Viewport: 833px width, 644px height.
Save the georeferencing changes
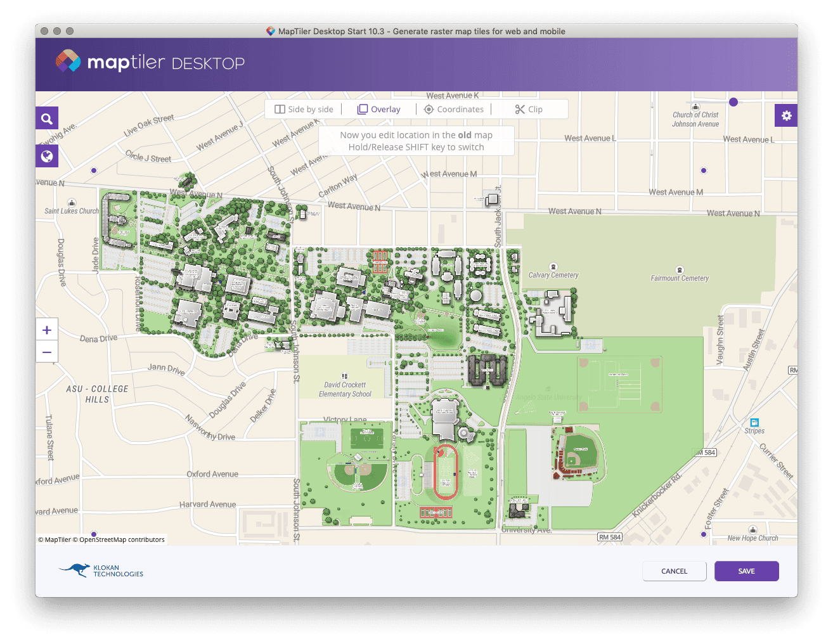point(746,571)
